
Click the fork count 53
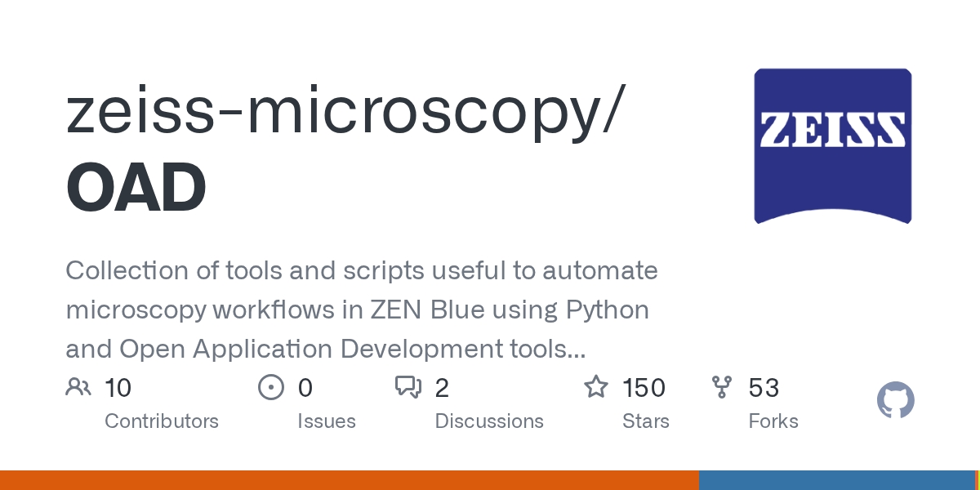click(x=764, y=387)
